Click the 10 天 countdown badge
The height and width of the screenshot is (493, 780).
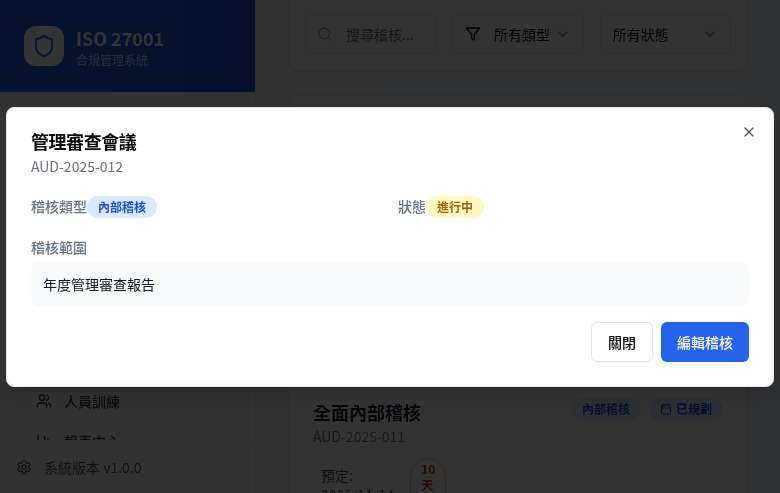(427, 476)
